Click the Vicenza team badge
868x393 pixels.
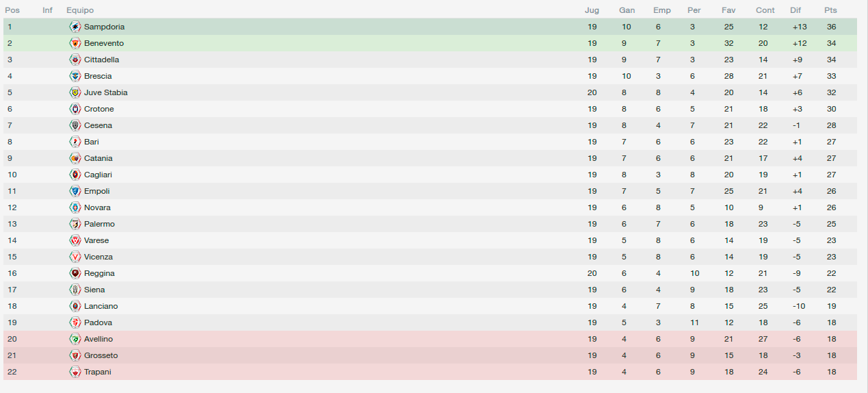(75, 257)
